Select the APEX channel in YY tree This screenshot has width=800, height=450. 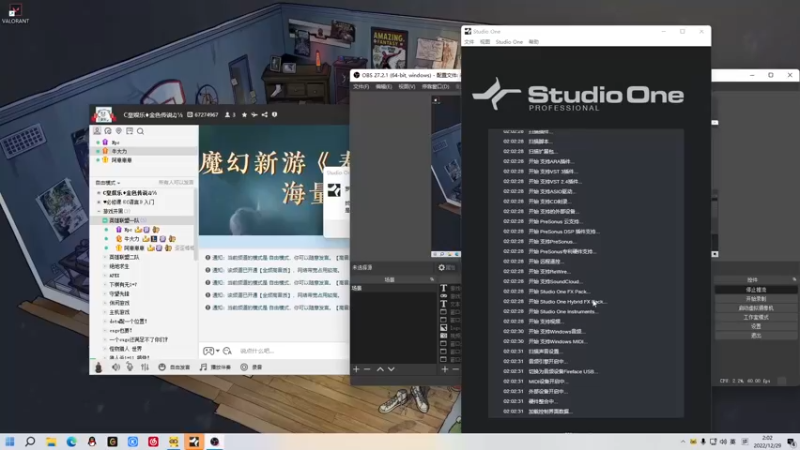click(x=114, y=276)
